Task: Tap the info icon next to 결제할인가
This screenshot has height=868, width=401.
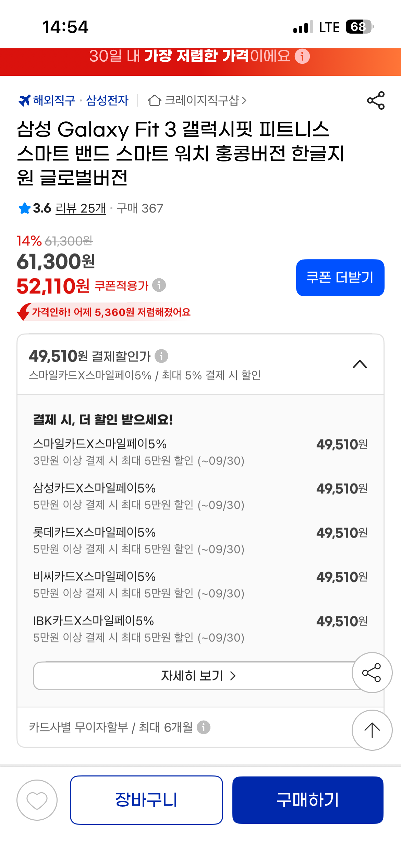Action: (x=161, y=356)
